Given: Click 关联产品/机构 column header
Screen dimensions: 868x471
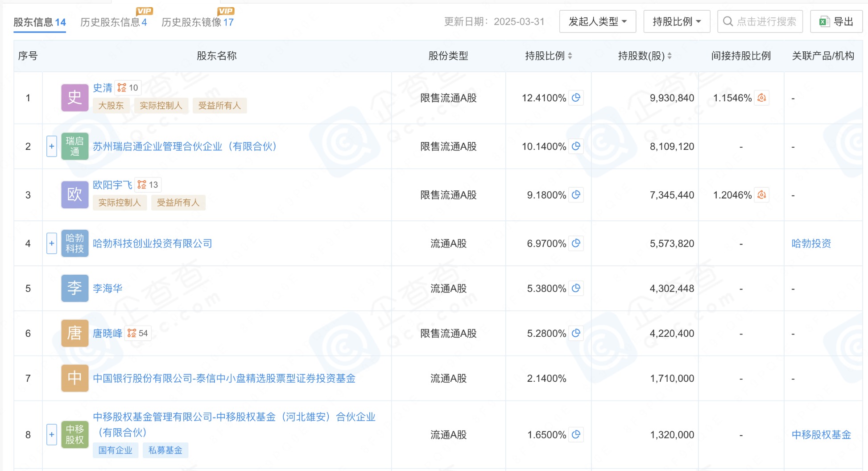Looking at the screenshot, I should tap(823, 56).
